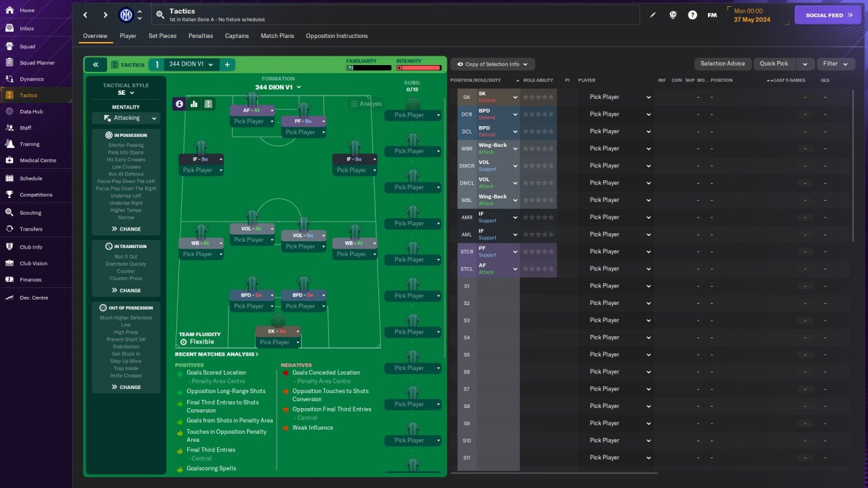The height and width of the screenshot is (488, 868).
Task: Open the 244 DION V1 tactic slot dropdown
Action: (191, 64)
